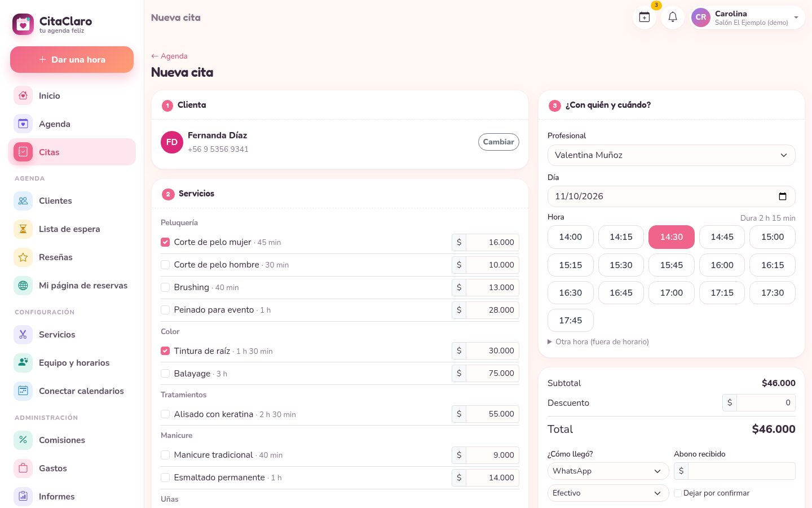812x508 pixels.
Task: Check Corte de pelo hombre service
Action: pos(165,265)
